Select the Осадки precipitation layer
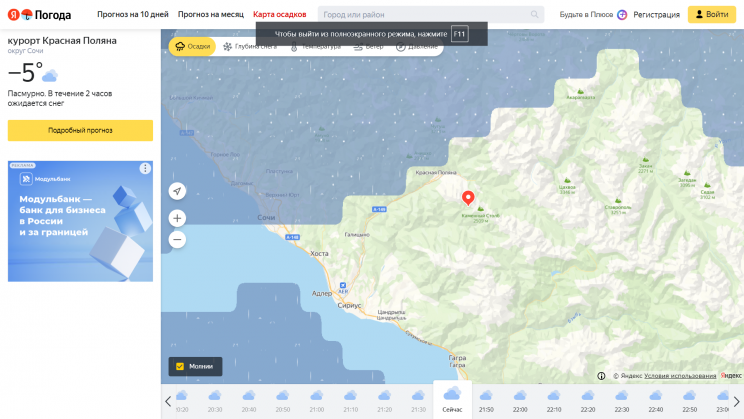This screenshot has width=744, height=419. click(x=193, y=46)
